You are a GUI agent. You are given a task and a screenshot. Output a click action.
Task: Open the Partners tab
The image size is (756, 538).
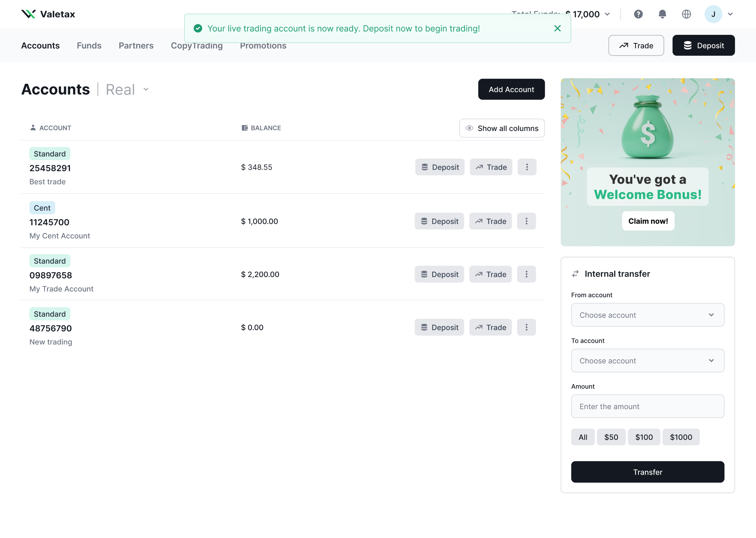coord(136,45)
